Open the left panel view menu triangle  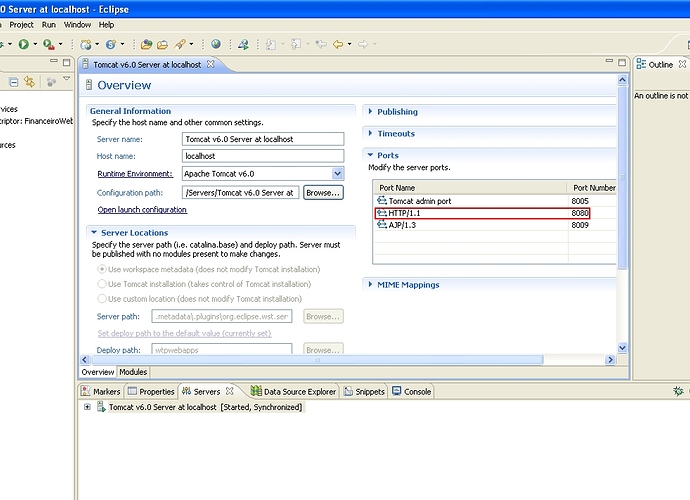(x=66, y=78)
